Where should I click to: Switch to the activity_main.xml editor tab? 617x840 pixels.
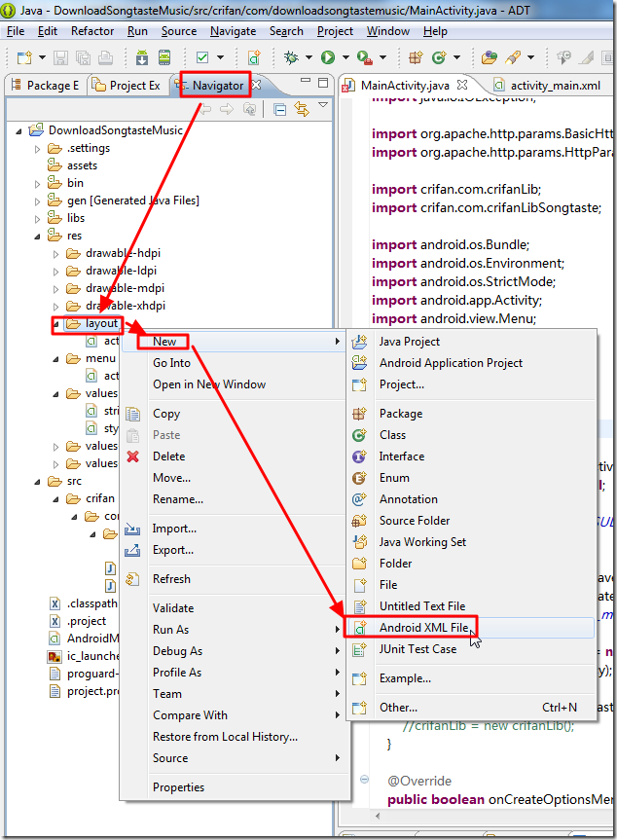click(548, 86)
